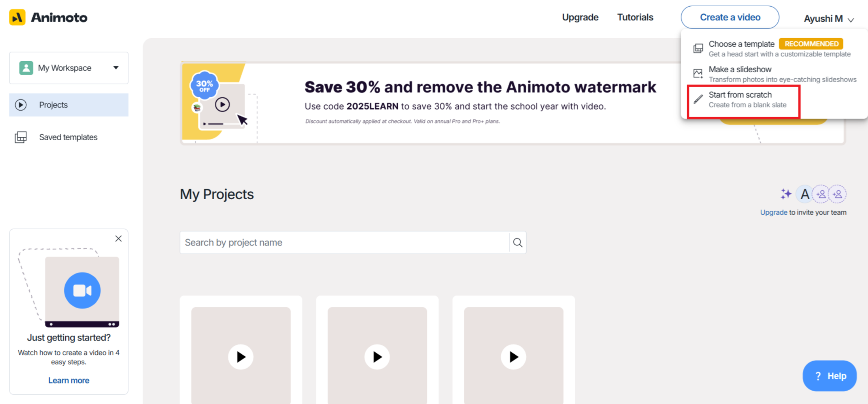
Task: Click the My Projects heading
Action: click(217, 194)
